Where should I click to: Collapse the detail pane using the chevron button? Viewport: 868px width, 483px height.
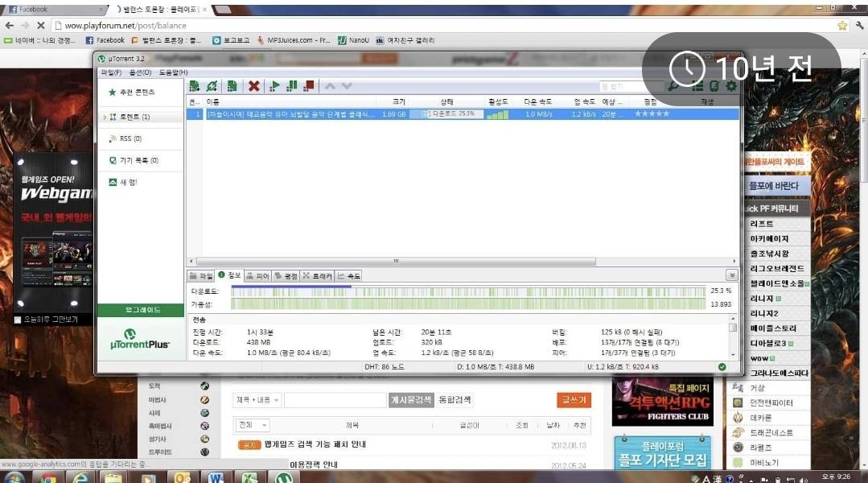[731, 275]
